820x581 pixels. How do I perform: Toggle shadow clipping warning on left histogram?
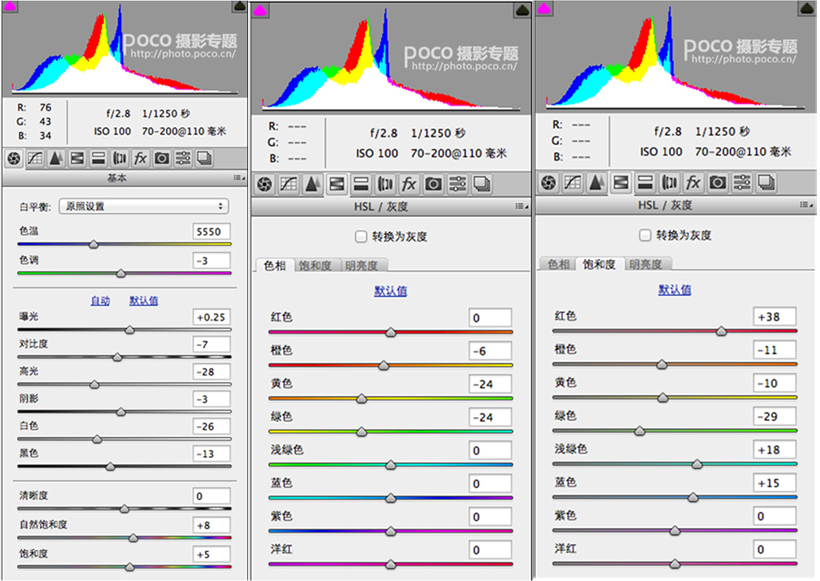click(x=10, y=7)
